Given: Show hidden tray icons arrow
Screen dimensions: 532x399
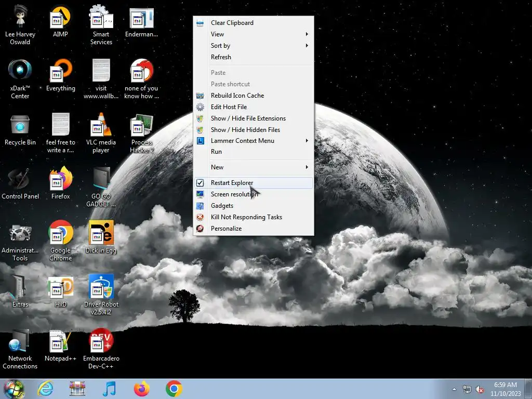Looking at the screenshot, I should 454,389.
